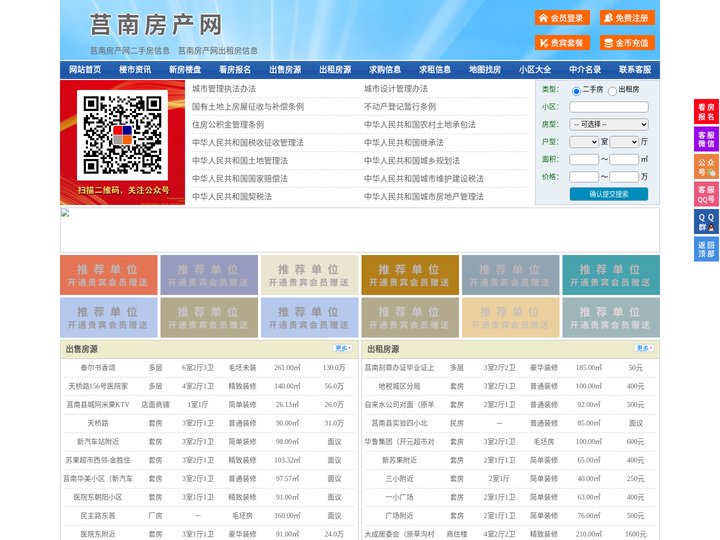Screen dimensions: 720x540
Task: Click the maximum 价格 input field
Action: click(x=624, y=177)
